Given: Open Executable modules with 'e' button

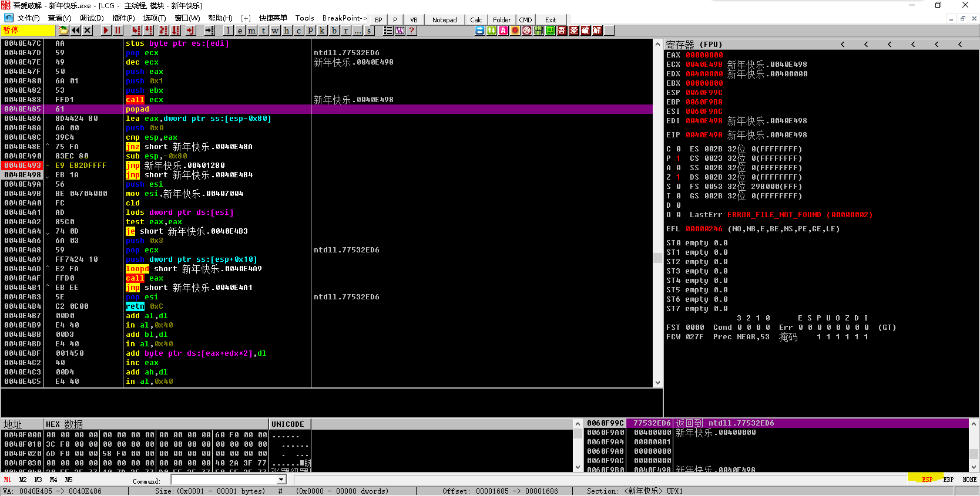Looking at the screenshot, I should coord(240,31).
